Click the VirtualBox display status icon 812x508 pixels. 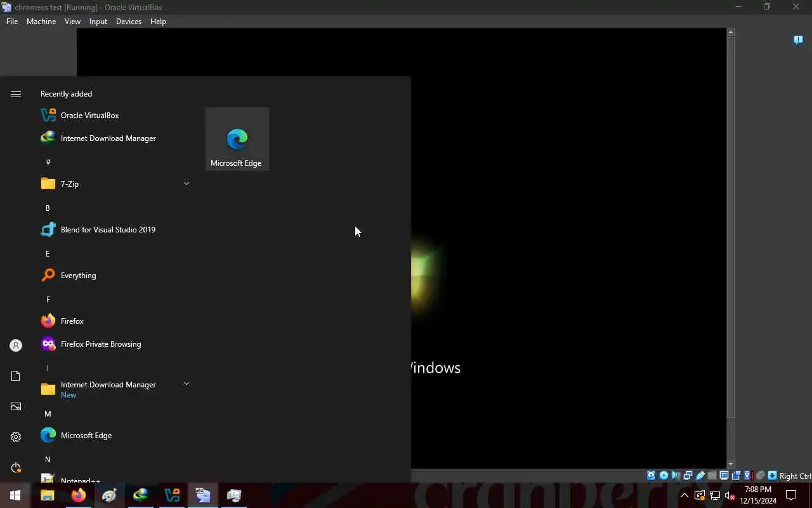[x=724, y=476]
